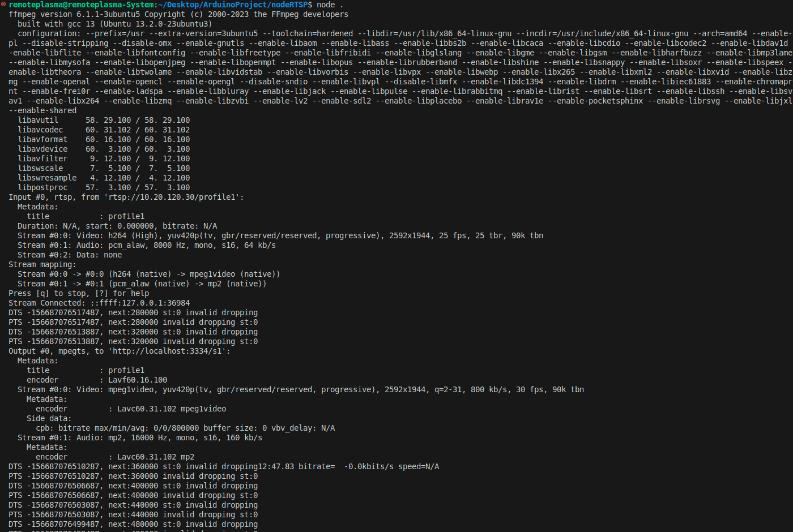Click the 'node .' command text
The width and height of the screenshot is (793, 532).
pyautogui.click(x=330, y=5)
